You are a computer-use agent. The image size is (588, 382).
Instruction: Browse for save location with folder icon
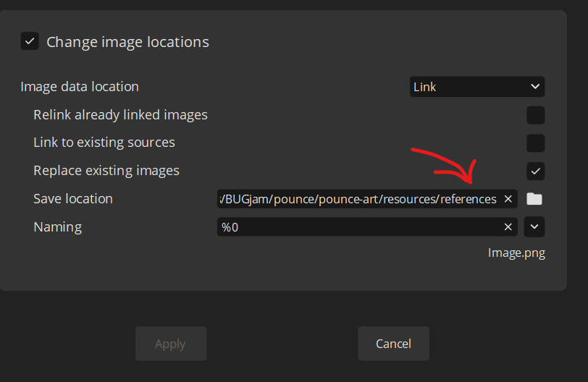[x=534, y=199]
